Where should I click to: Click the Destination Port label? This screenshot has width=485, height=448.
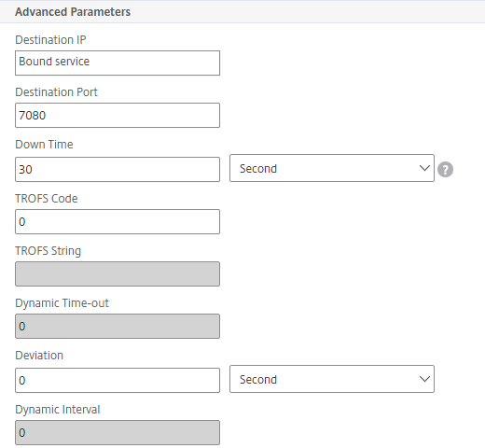56,92
